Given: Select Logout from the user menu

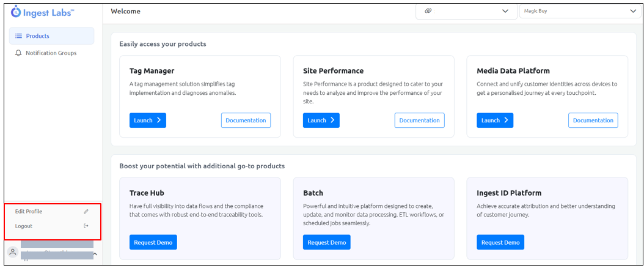Looking at the screenshot, I should coord(24,226).
